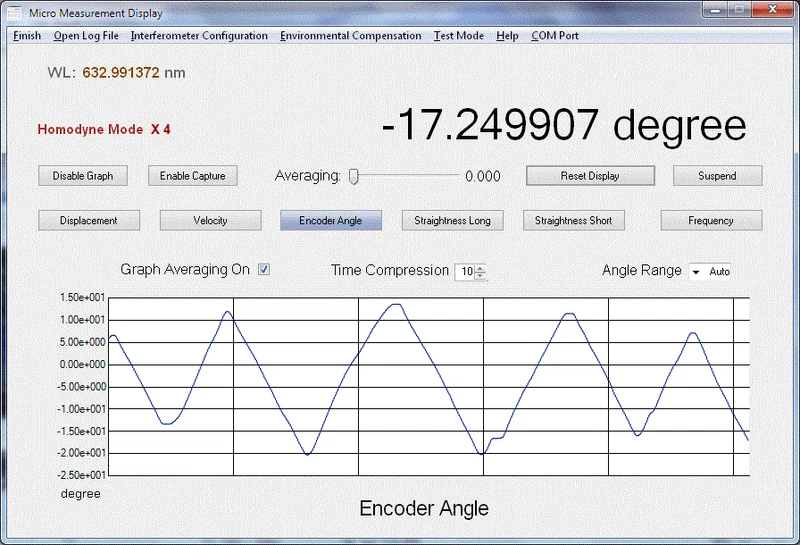This screenshot has width=800, height=545.
Task: Click the Averaging slider handle
Action: (354, 176)
